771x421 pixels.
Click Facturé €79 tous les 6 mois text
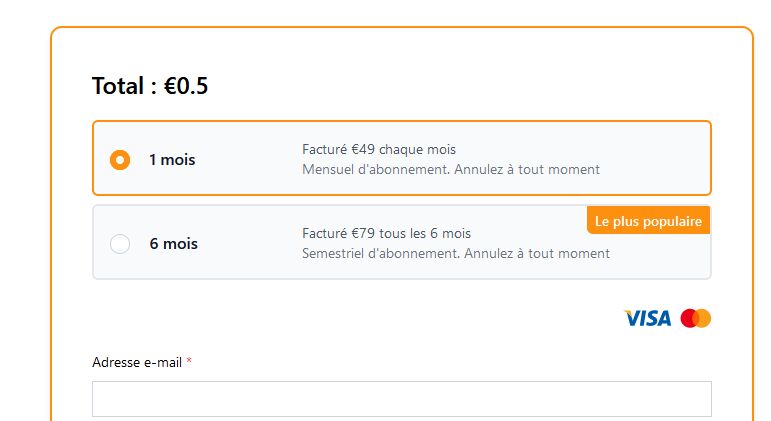click(386, 233)
